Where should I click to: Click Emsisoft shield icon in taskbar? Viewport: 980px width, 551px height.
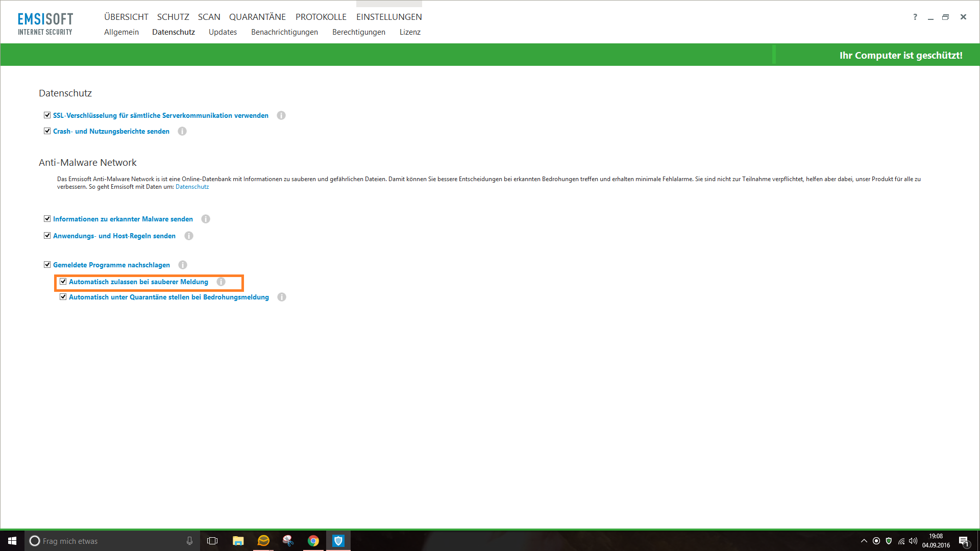pos(338,541)
